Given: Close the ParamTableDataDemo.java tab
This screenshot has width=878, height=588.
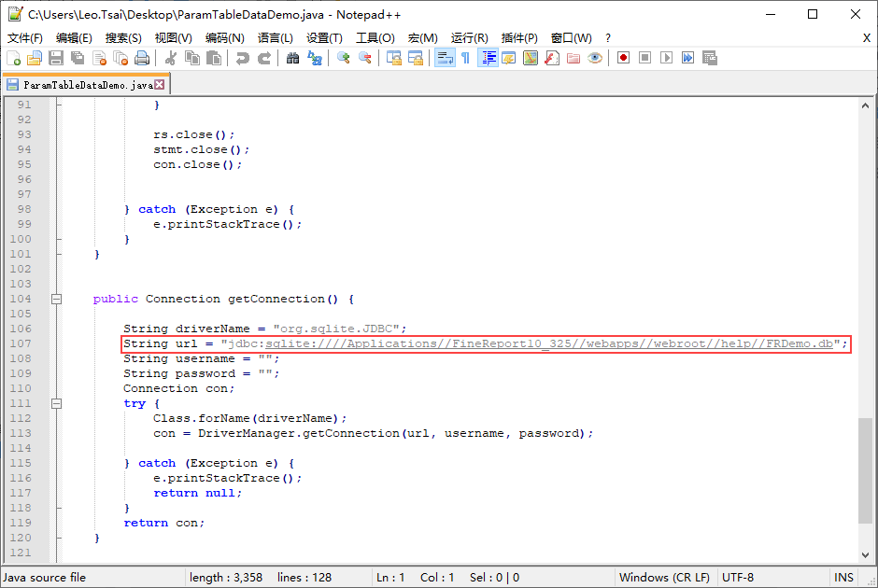Looking at the screenshot, I should pyautogui.click(x=160, y=85).
